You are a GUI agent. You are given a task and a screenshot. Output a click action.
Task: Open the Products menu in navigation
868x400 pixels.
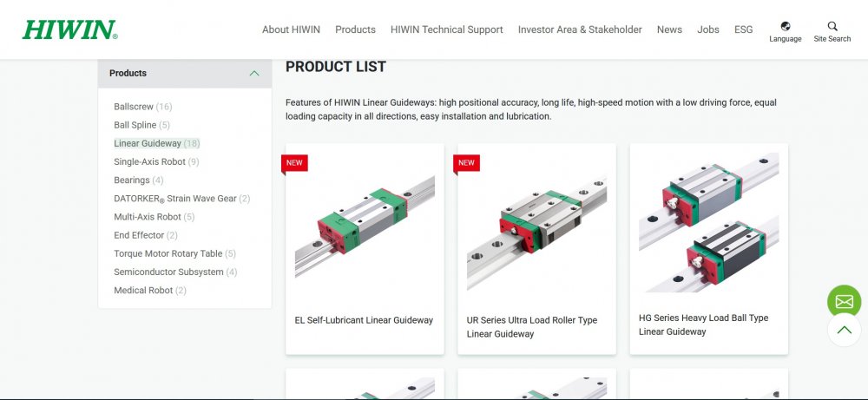pos(355,30)
